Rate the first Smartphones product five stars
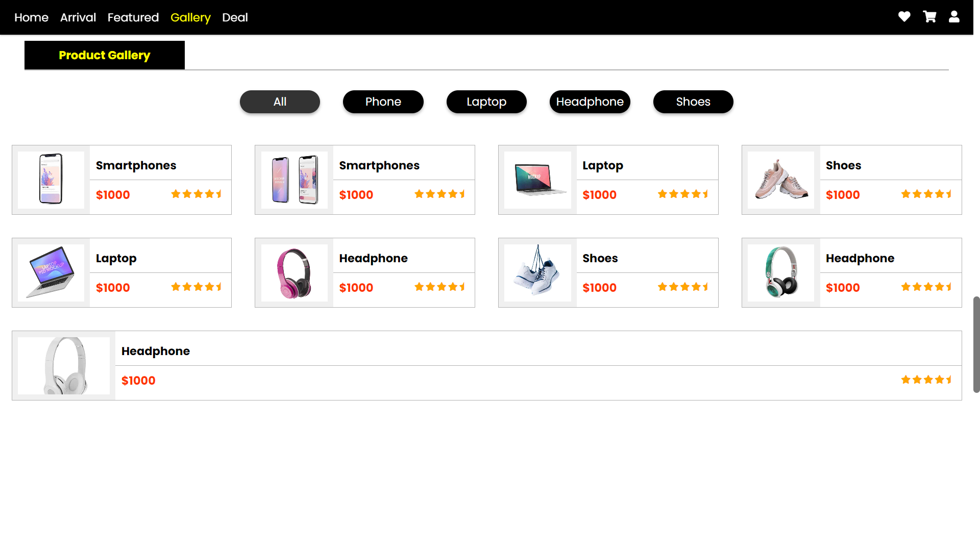980x551 pixels. [219, 194]
